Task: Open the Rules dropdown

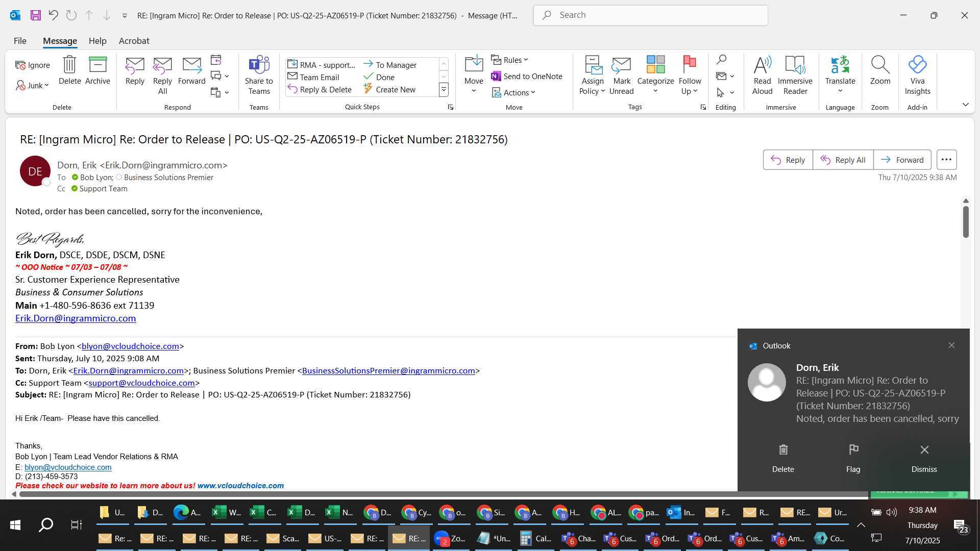Action: coord(509,60)
